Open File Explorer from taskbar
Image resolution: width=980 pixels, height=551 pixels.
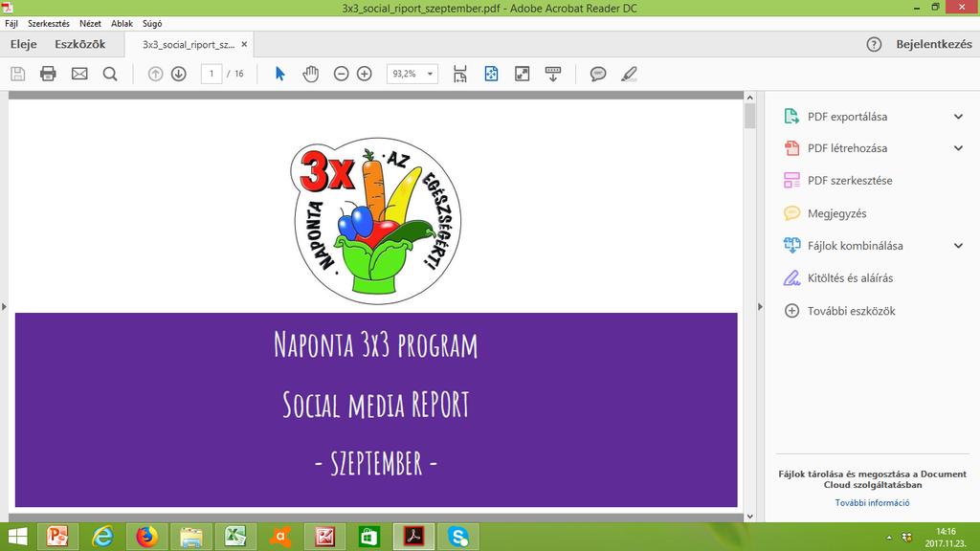191,537
